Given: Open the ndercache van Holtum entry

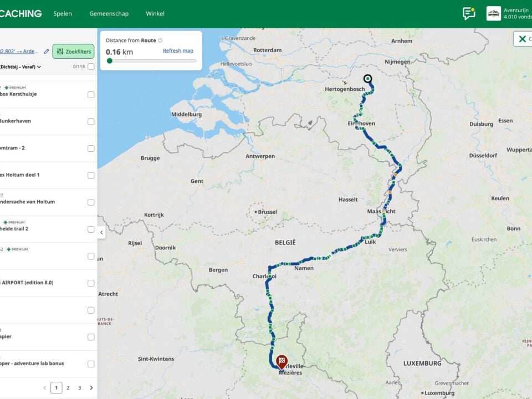Looking at the screenshot, I should pos(27,202).
